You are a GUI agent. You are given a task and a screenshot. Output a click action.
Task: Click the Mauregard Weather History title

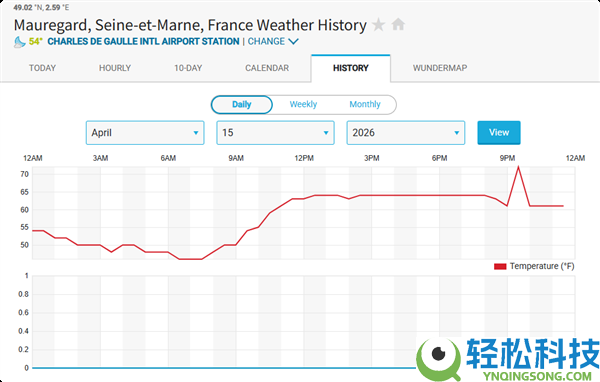(x=190, y=25)
